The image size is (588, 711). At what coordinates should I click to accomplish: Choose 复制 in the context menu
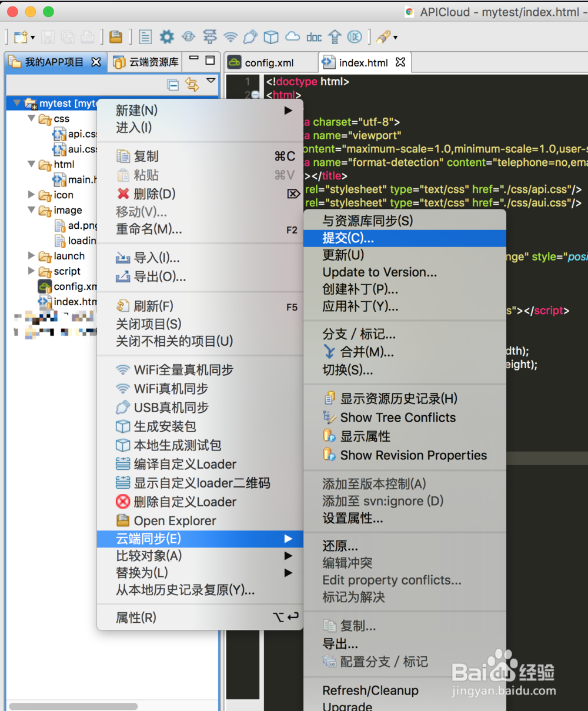(200, 156)
